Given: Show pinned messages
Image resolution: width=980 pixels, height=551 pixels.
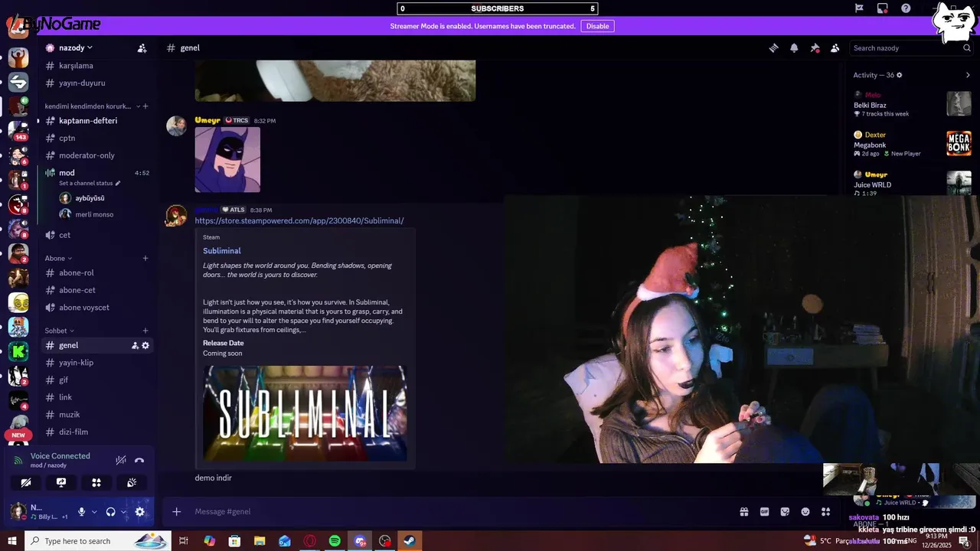Looking at the screenshot, I should click(815, 48).
